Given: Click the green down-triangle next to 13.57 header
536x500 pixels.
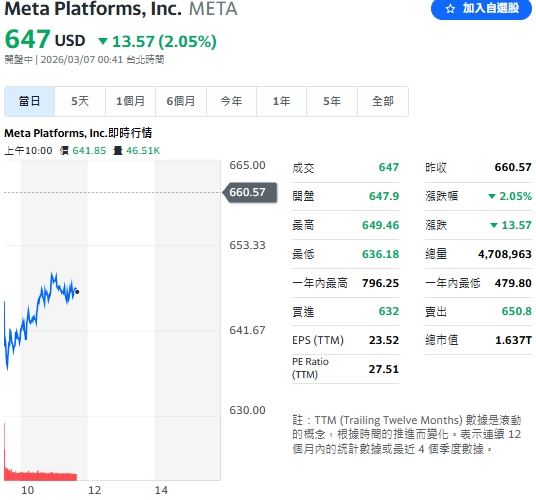Looking at the screenshot, I should pyautogui.click(x=103, y=41).
